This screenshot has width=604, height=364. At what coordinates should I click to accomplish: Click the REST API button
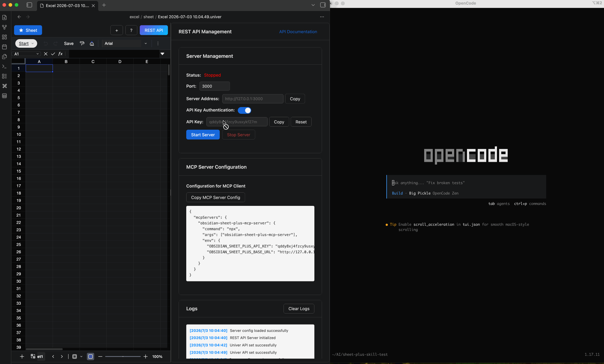point(154,30)
